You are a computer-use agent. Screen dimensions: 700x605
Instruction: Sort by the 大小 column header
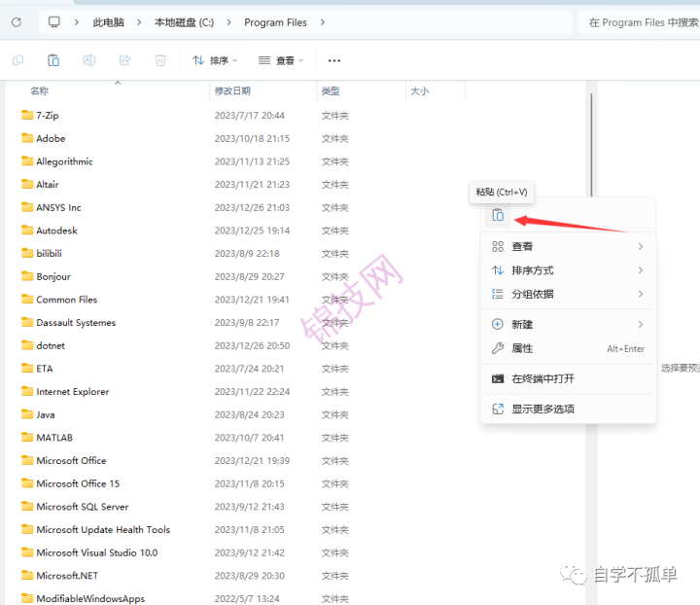[x=420, y=91]
